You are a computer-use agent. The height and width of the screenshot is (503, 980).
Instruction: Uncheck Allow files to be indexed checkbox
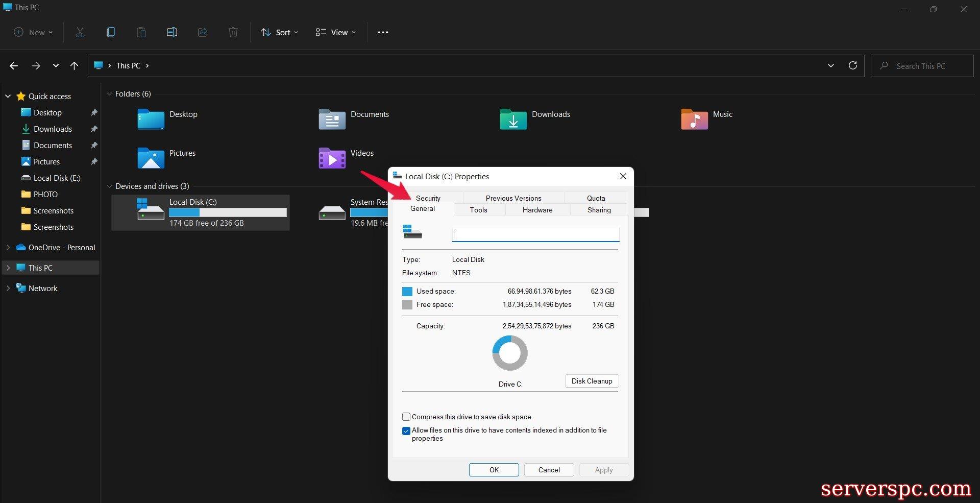click(406, 430)
